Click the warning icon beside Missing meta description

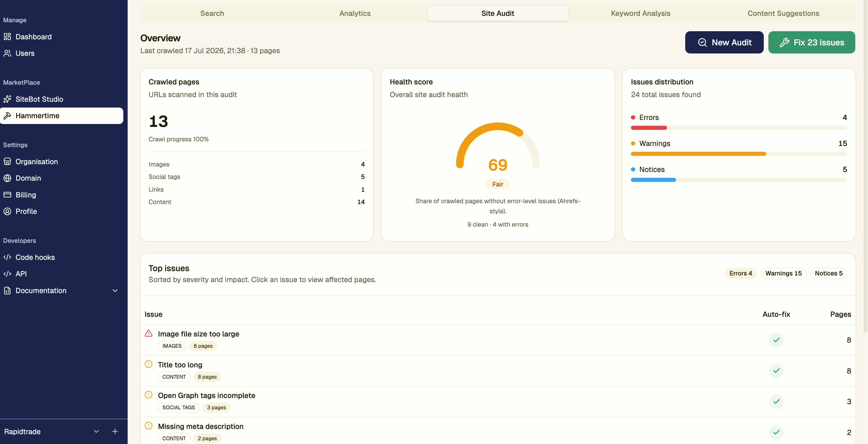point(149,426)
